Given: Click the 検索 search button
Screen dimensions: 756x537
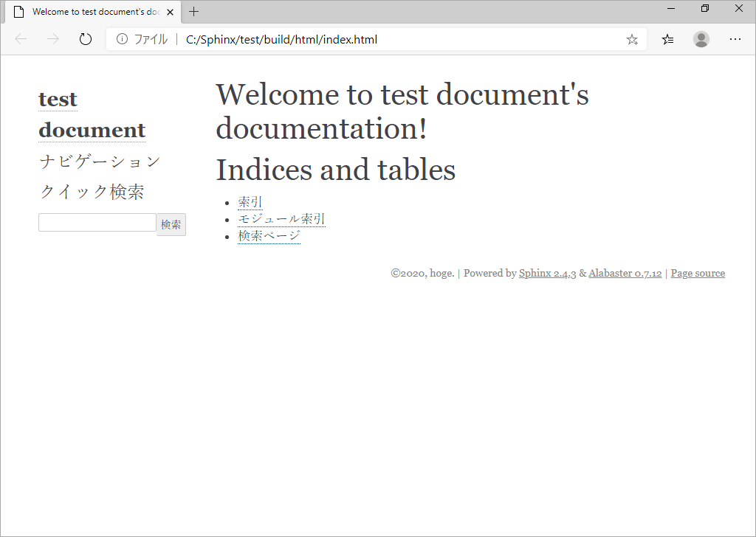Looking at the screenshot, I should coord(171,224).
